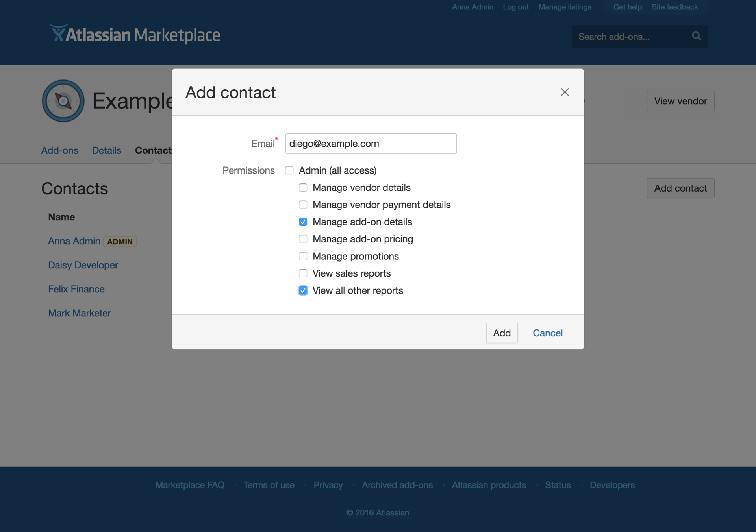
Task: Click the Log out link
Action: tap(515, 7)
